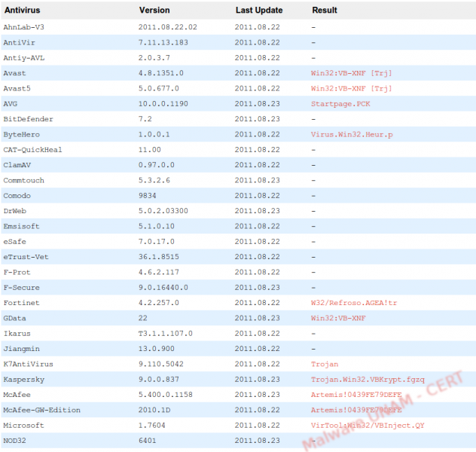Click the Comodo antivirus name
Viewport: 476px width, 452px height.
click(17, 196)
